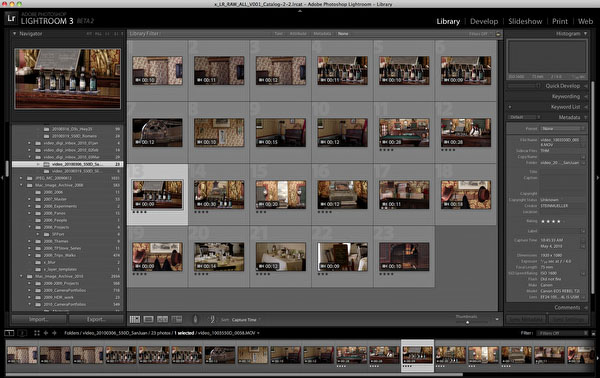The height and width of the screenshot is (378, 600).
Task: Set Navigator zoom to FIT
Action: 89,34
